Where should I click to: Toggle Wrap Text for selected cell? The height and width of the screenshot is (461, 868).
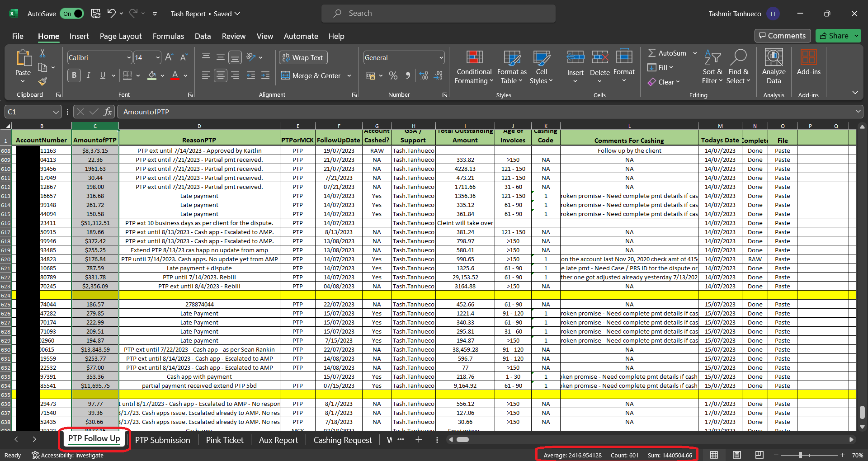point(303,57)
